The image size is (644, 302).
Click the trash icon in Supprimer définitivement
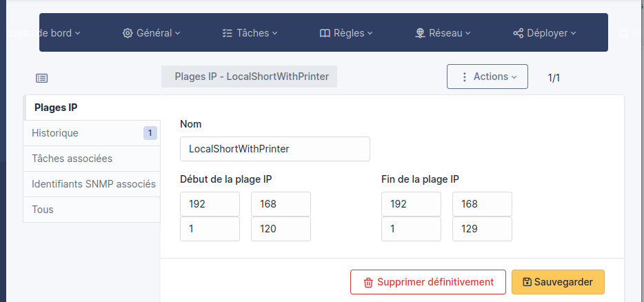pos(368,283)
